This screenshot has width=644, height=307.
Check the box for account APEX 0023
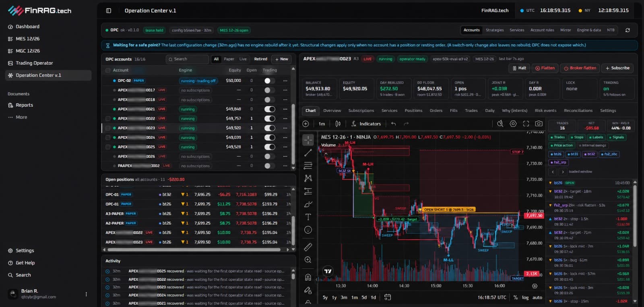click(x=108, y=128)
